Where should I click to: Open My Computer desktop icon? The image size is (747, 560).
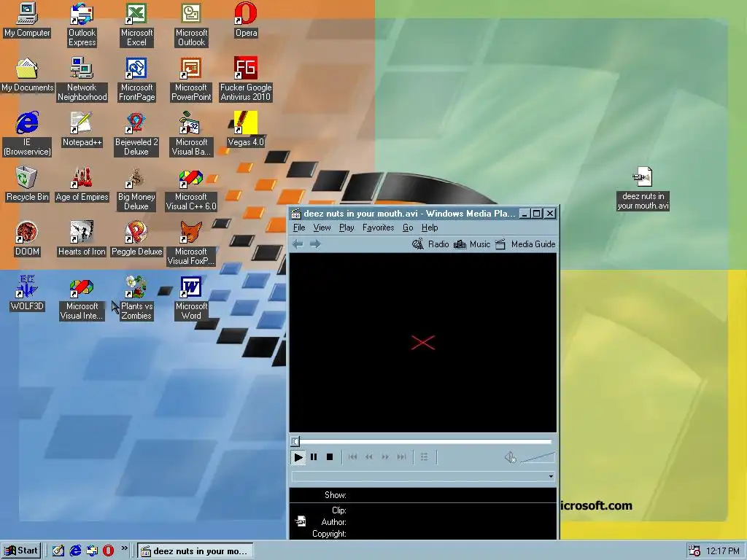(x=27, y=20)
